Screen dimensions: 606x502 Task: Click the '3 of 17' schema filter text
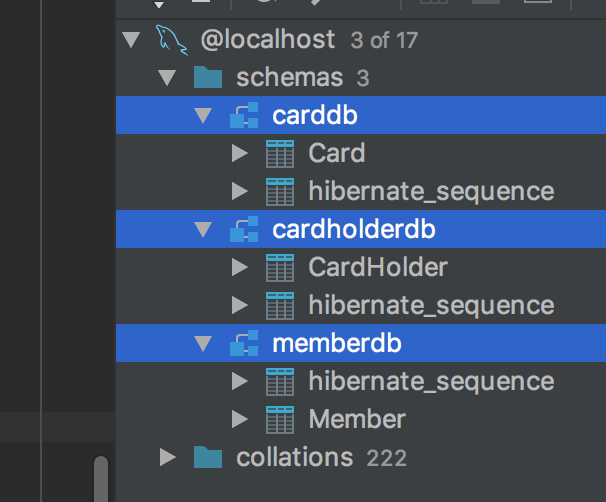(384, 40)
